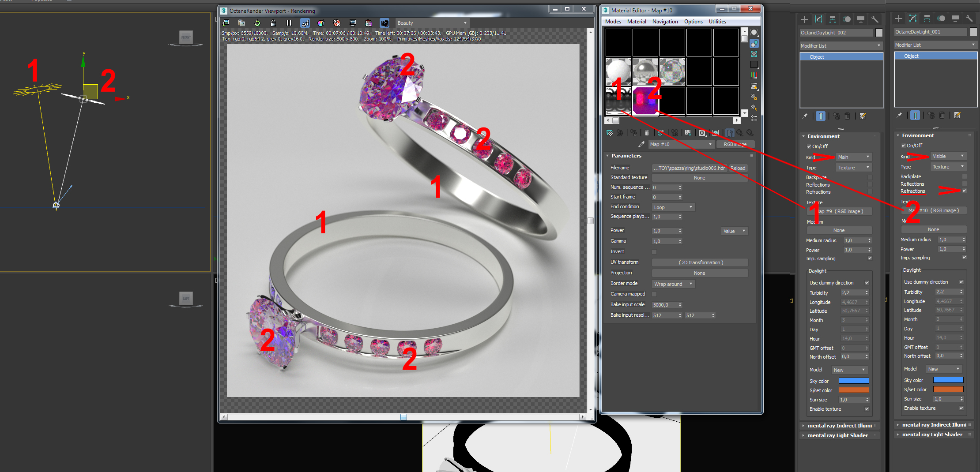Image resolution: width=980 pixels, height=472 pixels.
Task: Open the Material menu
Action: pos(637,22)
